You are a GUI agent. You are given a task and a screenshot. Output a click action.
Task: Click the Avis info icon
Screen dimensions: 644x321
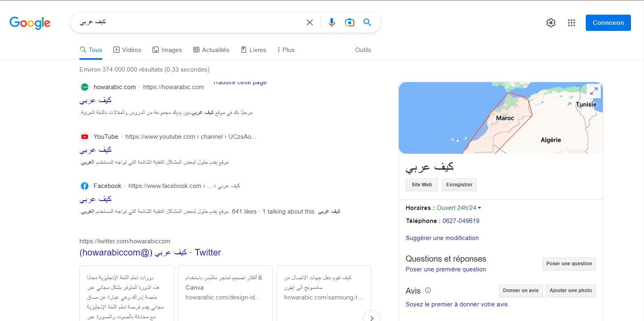pyautogui.click(x=428, y=290)
